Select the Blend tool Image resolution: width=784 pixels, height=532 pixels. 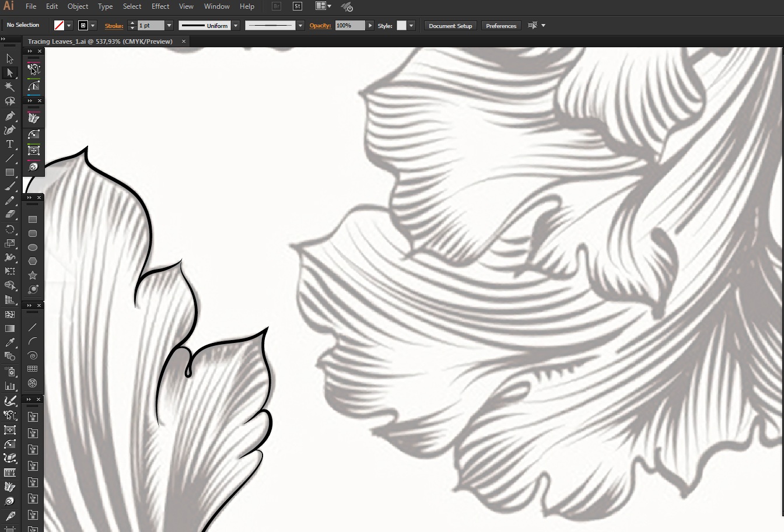point(10,356)
